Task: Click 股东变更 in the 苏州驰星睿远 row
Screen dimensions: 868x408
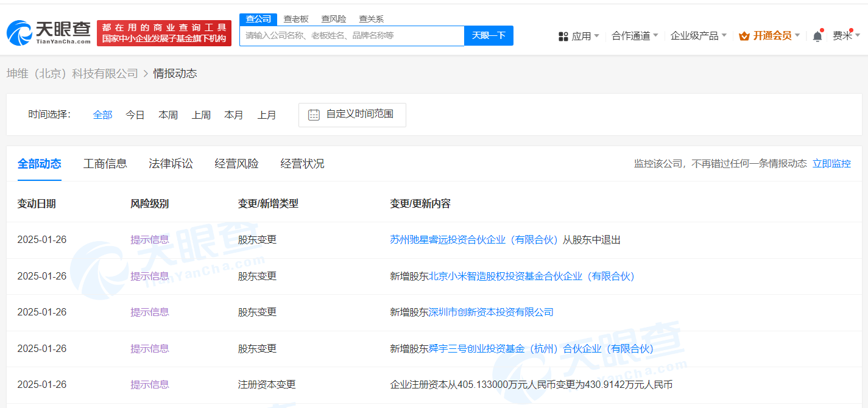Action: pos(257,240)
